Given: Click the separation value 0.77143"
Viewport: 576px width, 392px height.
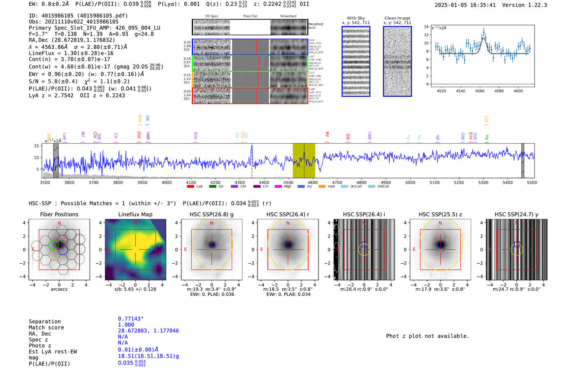Looking at the screenshot, I should (131, 319).
